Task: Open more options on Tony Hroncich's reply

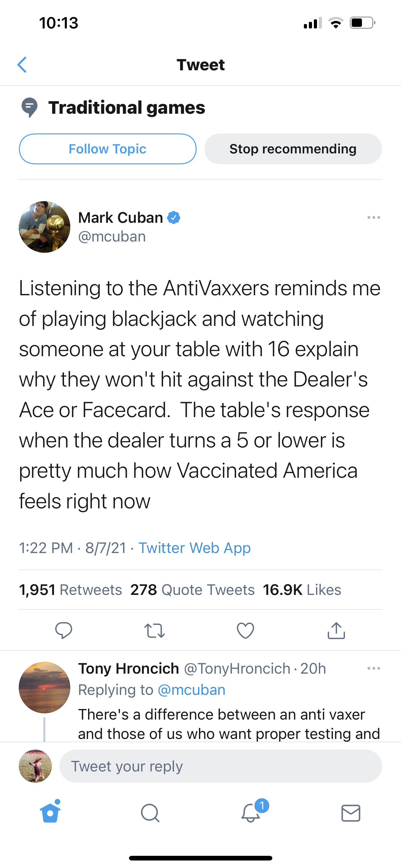Action: click(x=374, y=669)
